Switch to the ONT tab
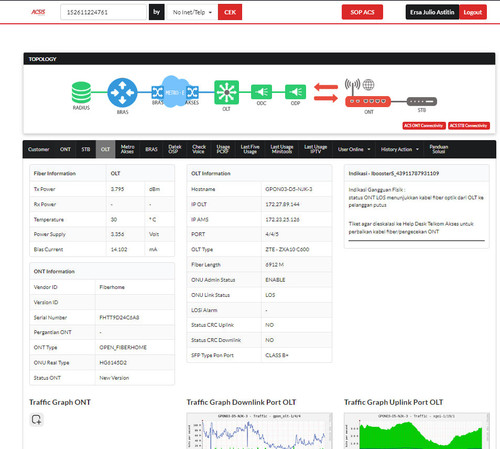Viewport: 500px width, 449px height. [65, 149]
